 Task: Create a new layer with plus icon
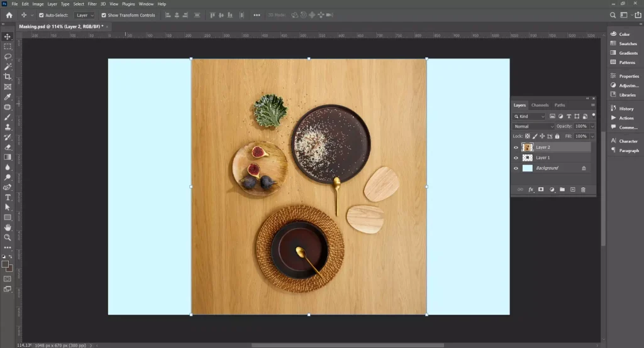click(x=572, y=189)
